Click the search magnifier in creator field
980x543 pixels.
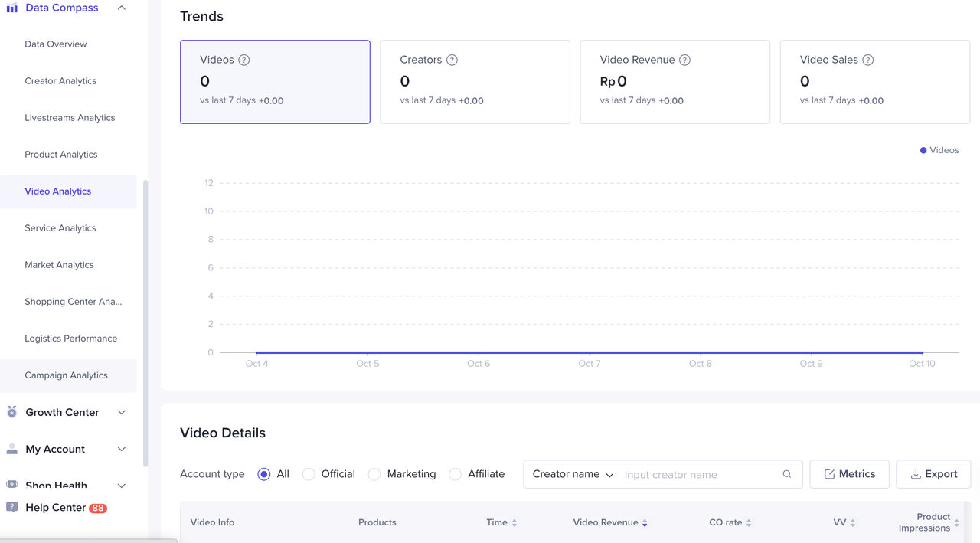pyautogui.click(x=786, y=474)
